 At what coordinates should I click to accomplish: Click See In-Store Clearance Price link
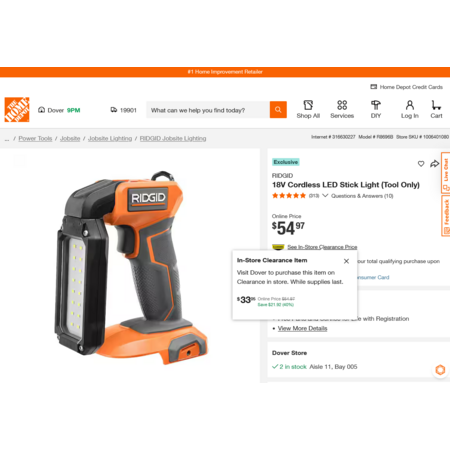click(322, 247)
